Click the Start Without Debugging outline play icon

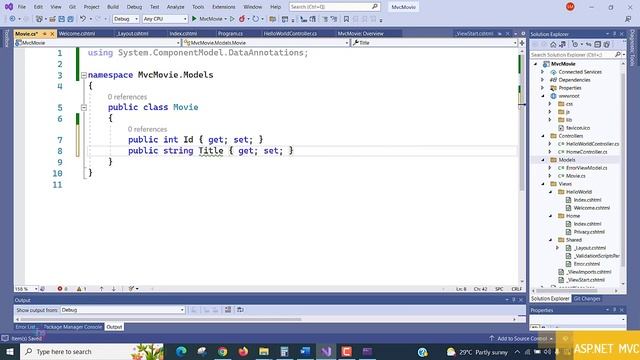(232, 19)
